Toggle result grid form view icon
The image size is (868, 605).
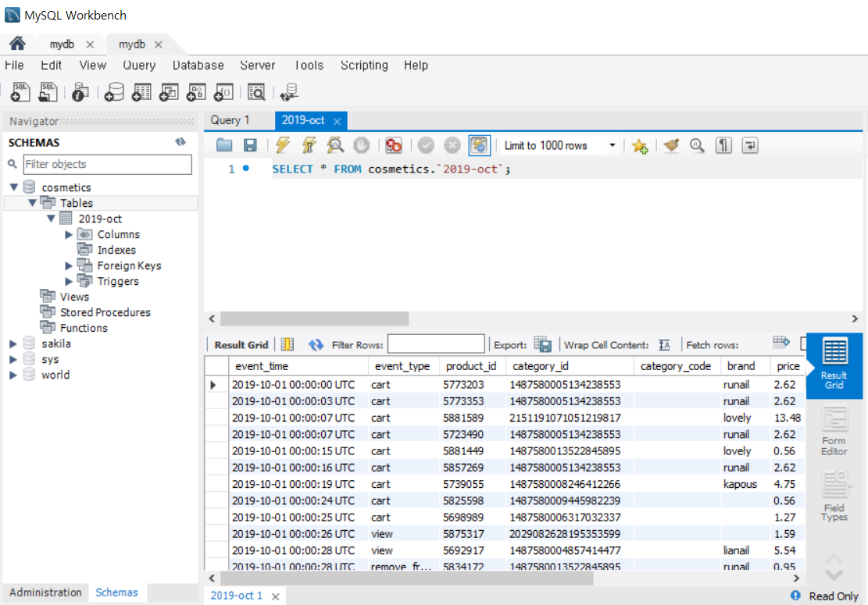(x=288, y=344)
